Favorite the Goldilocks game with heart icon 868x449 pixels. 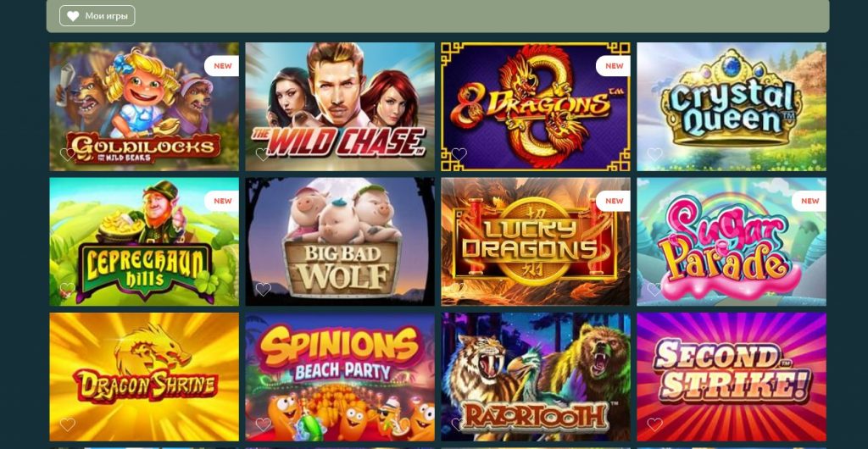(x=68, y=154)
